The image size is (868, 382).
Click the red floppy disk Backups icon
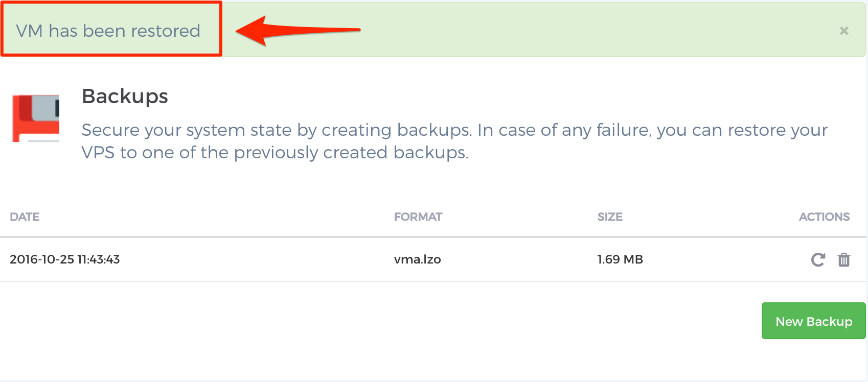click(x=36, y=118)
